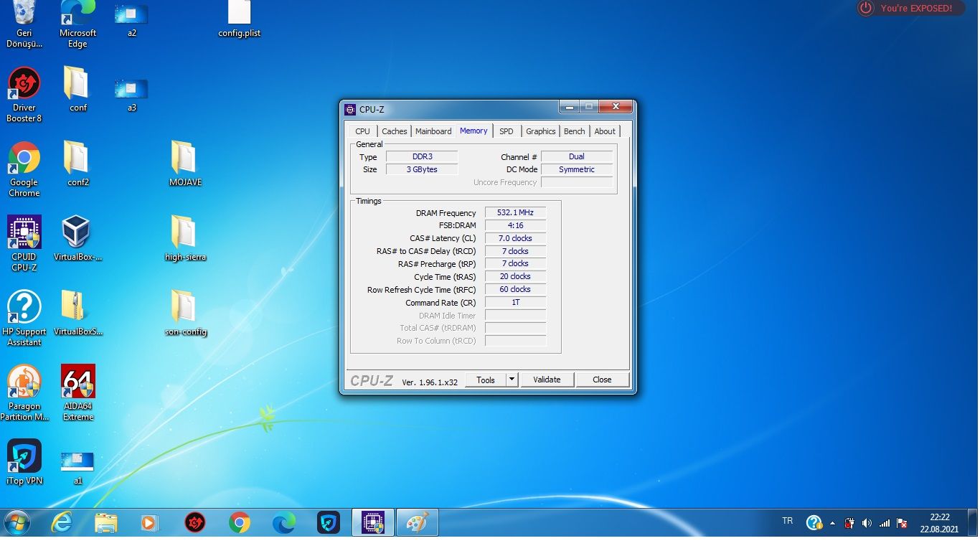The height and width of the screenshot is (551, 980).
Task: Click the Paint icon in the taskbar
Action: [417, 523]
